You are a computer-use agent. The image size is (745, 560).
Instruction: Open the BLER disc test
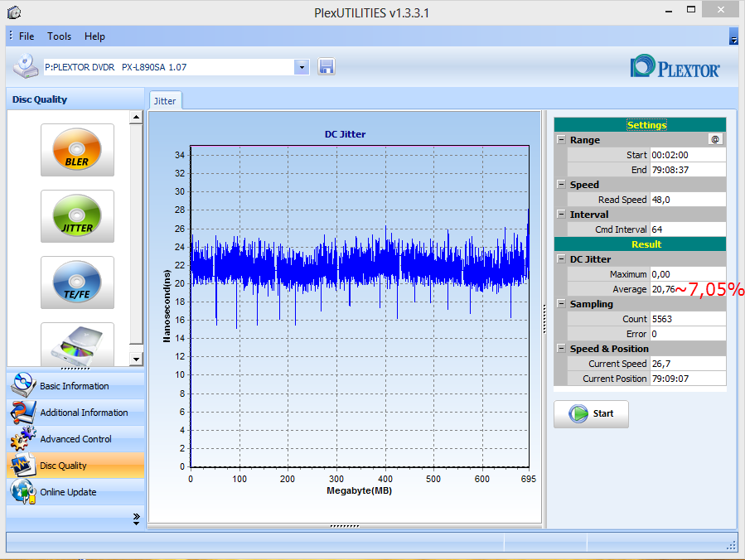[77, 150]
